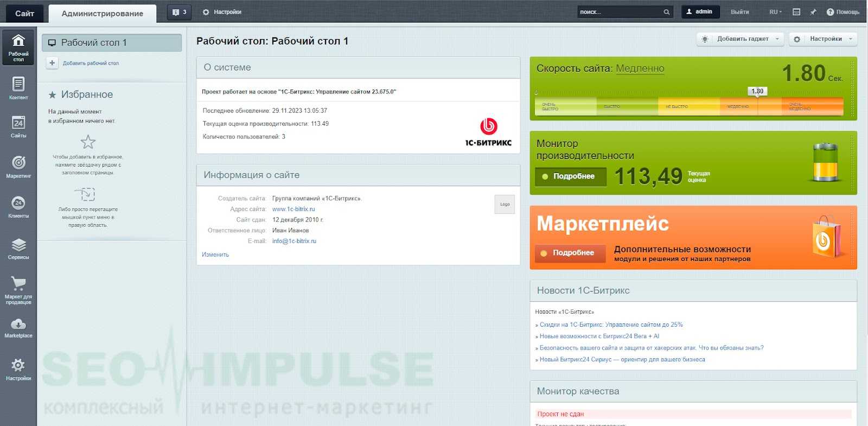Screen dimensions: 868x426
Task: Open the RU language dropdown
Action: click(x=775, y=12)
